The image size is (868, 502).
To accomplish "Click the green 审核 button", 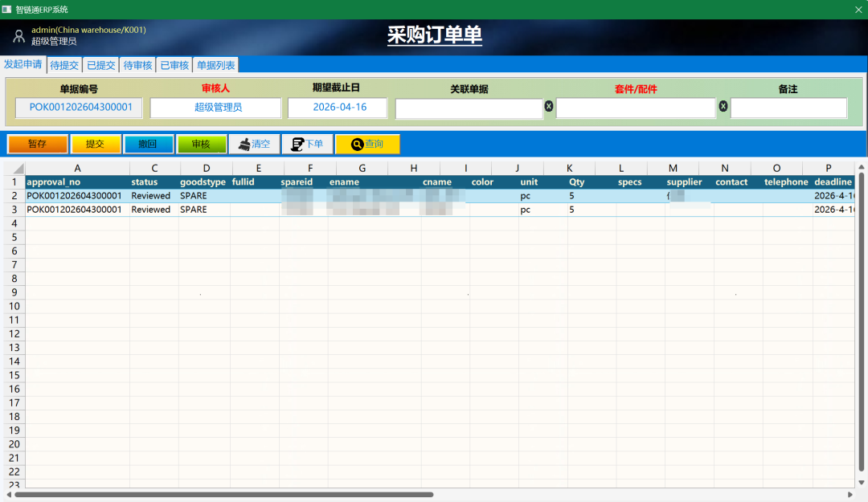I will click(201, 144).
